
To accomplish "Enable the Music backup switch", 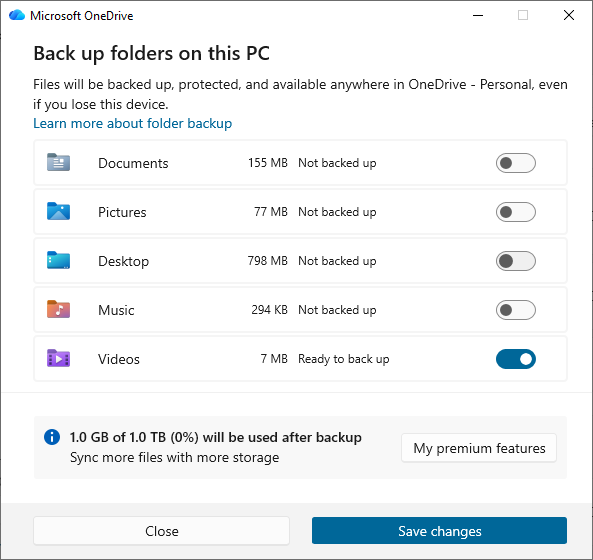I will 515,310.
